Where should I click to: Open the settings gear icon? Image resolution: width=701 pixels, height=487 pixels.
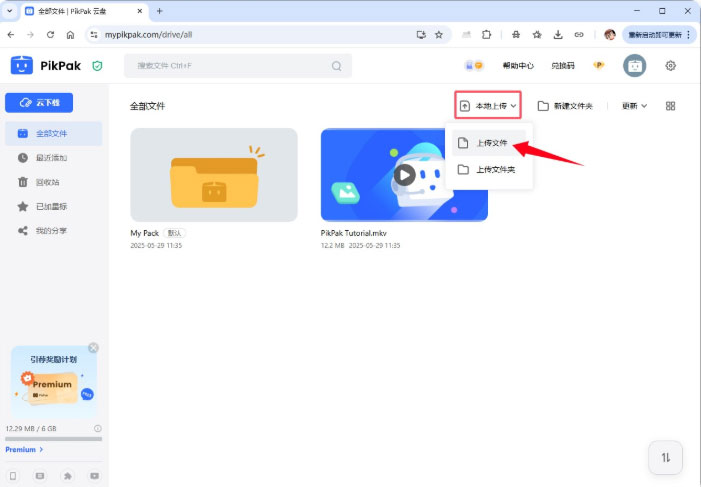(x=670, y=66)
